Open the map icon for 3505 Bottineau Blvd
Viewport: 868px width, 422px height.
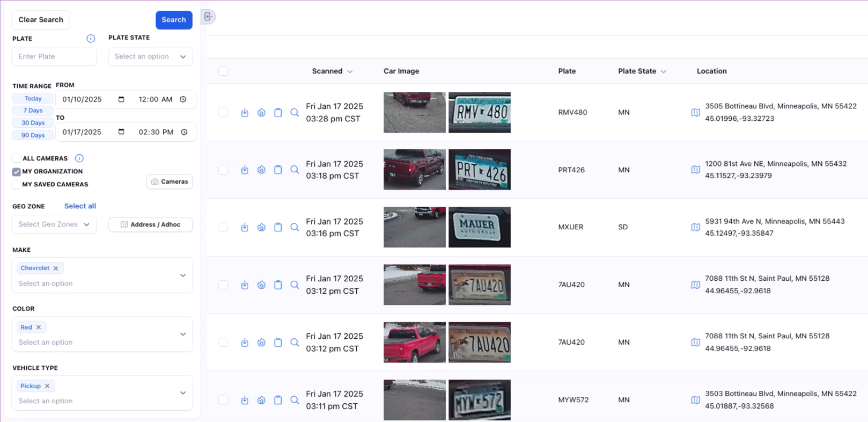(695, 113)
